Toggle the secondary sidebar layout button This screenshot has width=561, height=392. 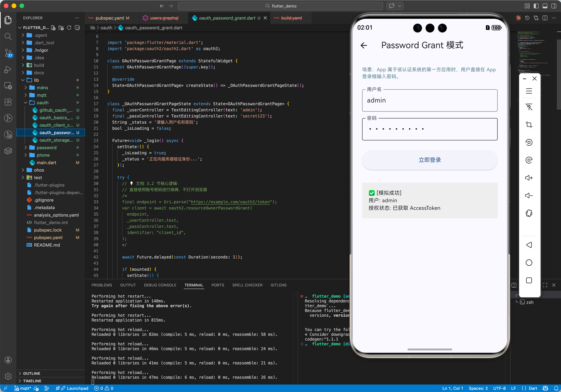pyautogui.click(x=554, y=6)
